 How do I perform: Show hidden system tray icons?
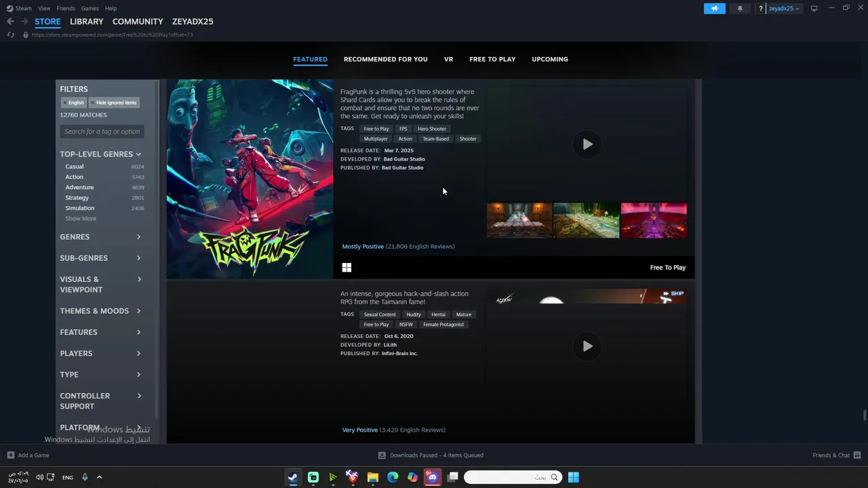point(99,477)
